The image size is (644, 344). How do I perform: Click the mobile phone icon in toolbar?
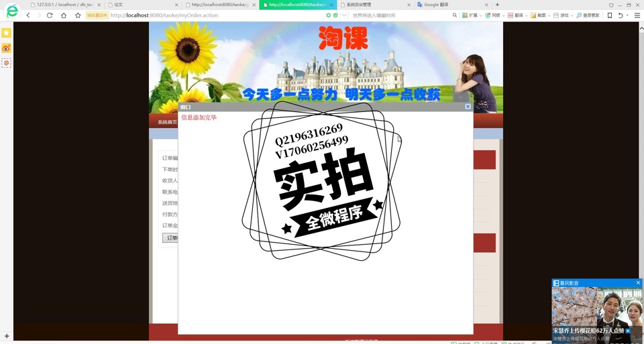coord(610,15)
